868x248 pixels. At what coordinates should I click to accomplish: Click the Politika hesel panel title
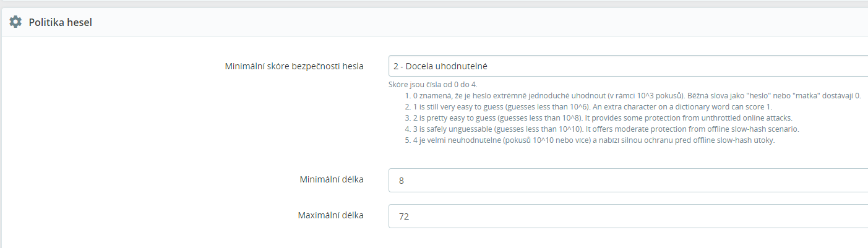[x=60, y=22]
